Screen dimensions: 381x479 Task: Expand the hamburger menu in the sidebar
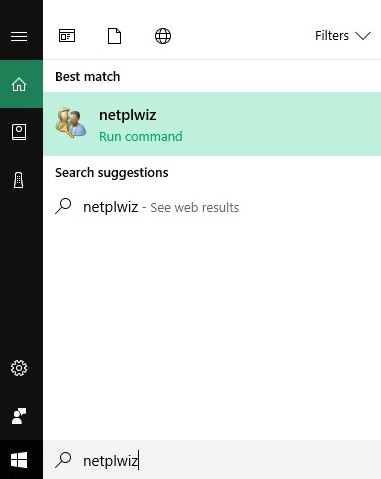pyautogui.click(x=19, y=36)
